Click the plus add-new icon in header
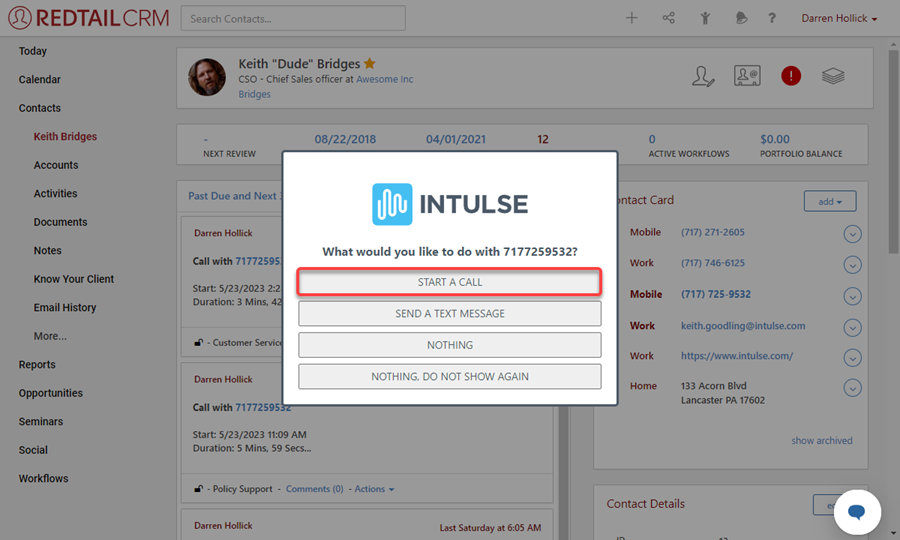 tap(631, 18)
